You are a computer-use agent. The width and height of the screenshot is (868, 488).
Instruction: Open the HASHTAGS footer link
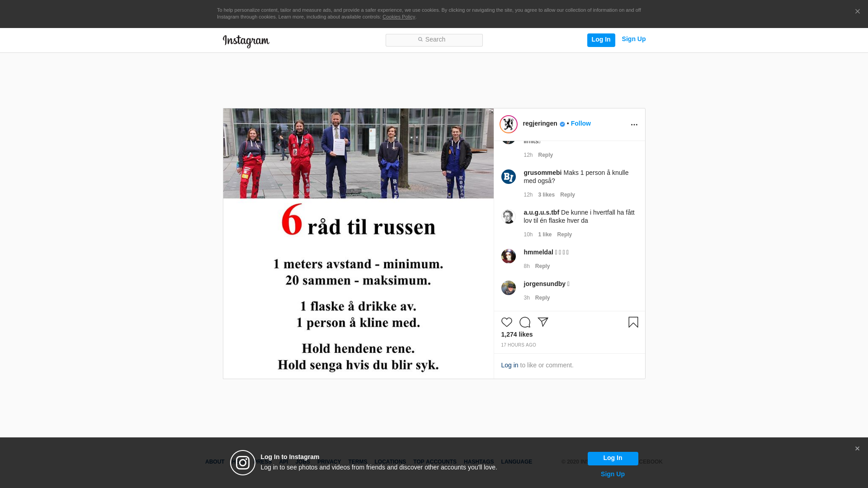(479, 462)
